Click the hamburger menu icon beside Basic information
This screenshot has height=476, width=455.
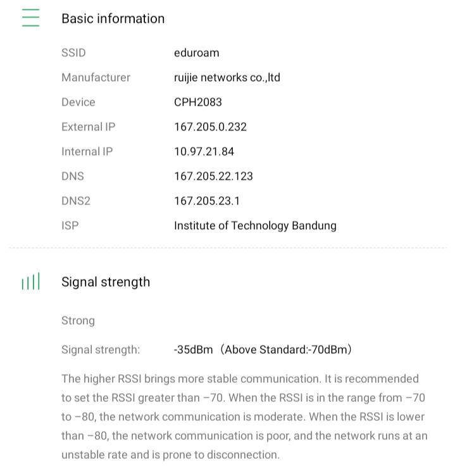pos(30,18)
